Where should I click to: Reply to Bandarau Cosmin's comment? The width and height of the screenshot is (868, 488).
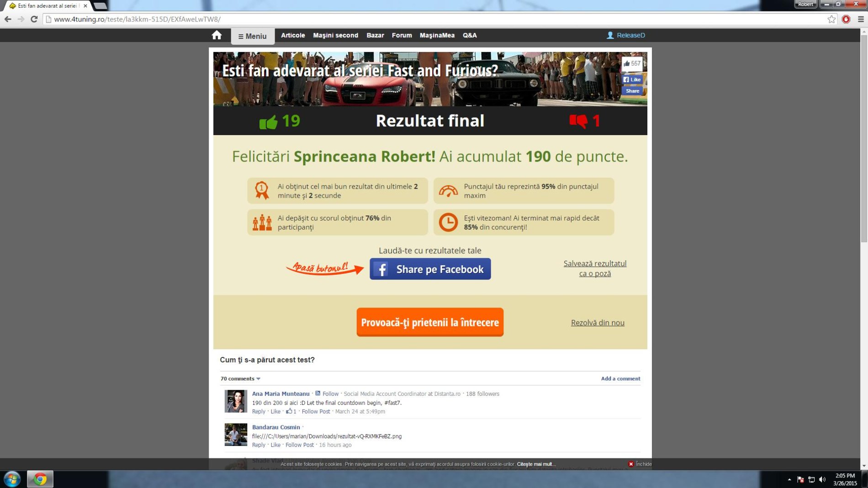259,445
